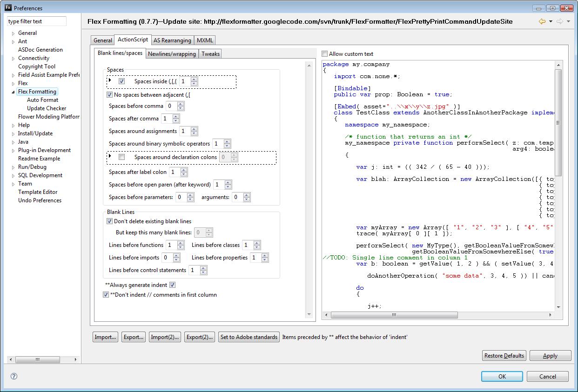Expand the Ant tree node

[13, 42]
